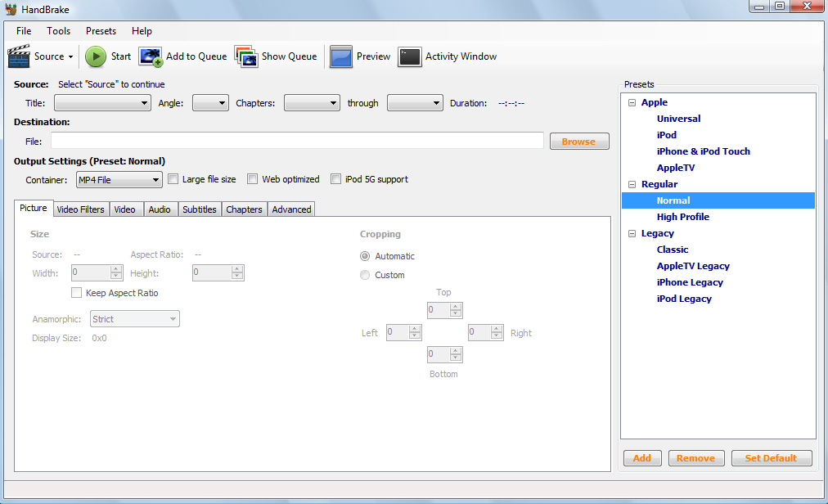The image size is (828, 504).
Task: Switch to the Chapters tab
Action: point(244,209)
